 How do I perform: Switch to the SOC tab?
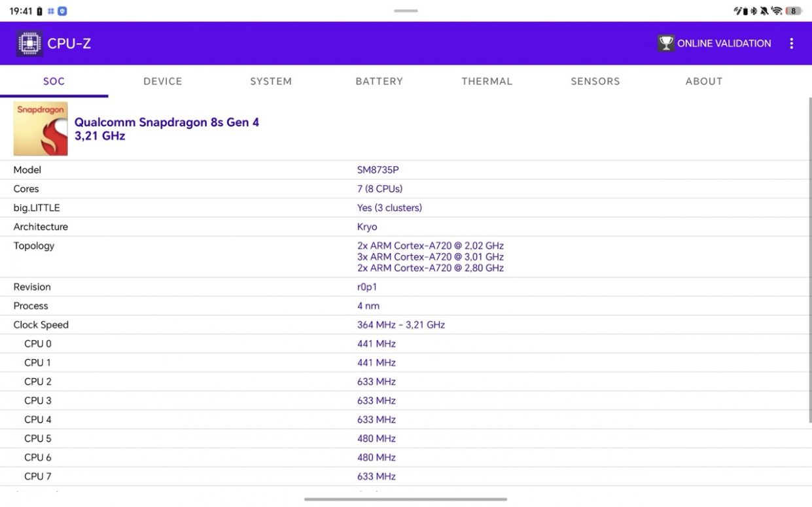[54, 81]
